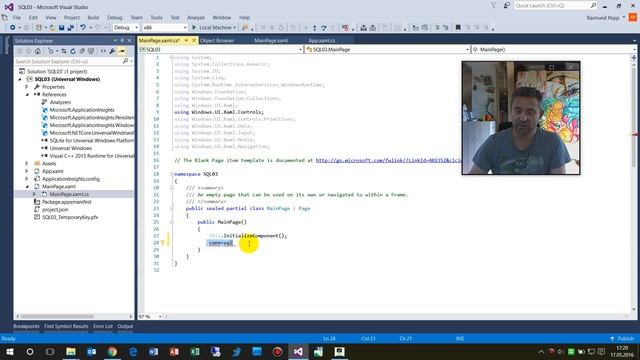Open the x86 platform dropdown
Viewport: 640px width, 360px height.
tap(164, 28)
